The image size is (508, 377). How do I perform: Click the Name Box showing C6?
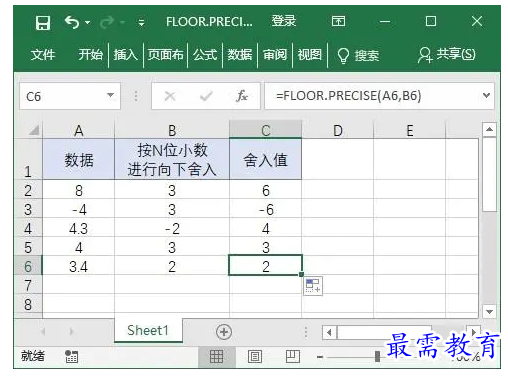coord(62,96)
